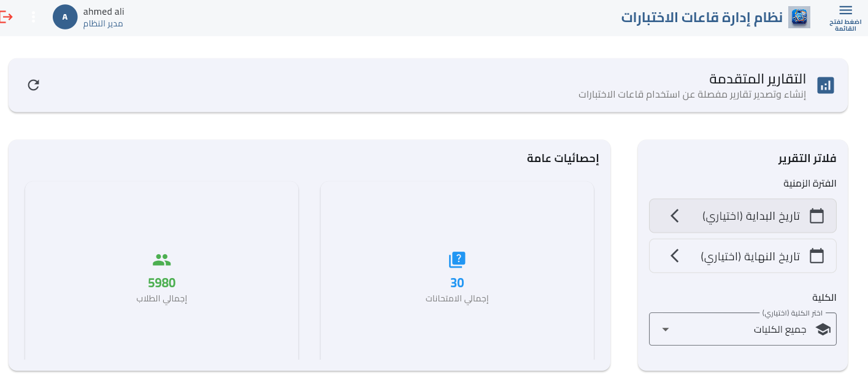Screen dimensions: 868x383
Task: Click the التقارير المتقدمة heading
Action: coord(758,79)
